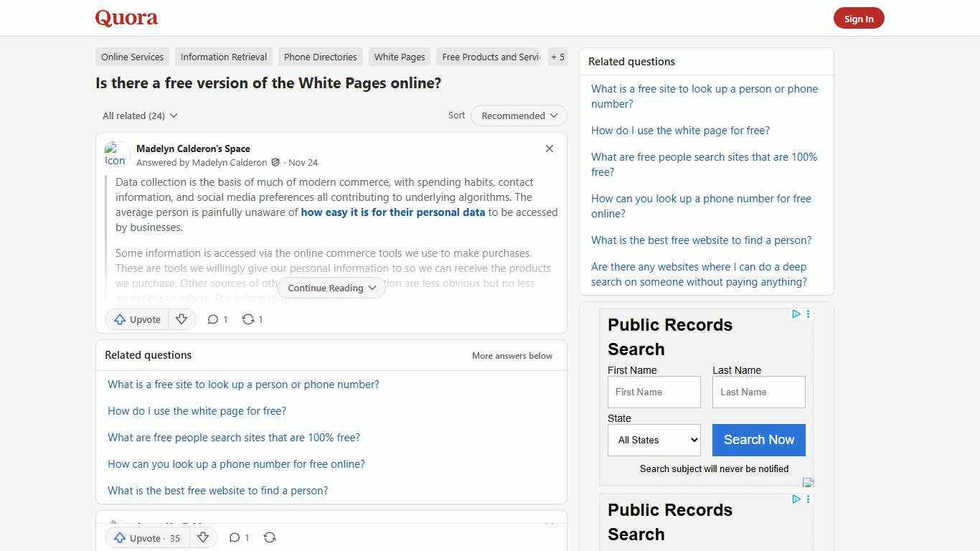
Task: Upvote Madelyn Calderon's answer
Action: (136, 319)
